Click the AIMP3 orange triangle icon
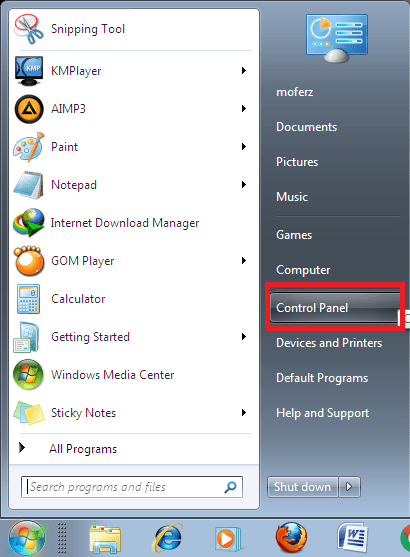410x557 pixels. (x=29, y=109)
